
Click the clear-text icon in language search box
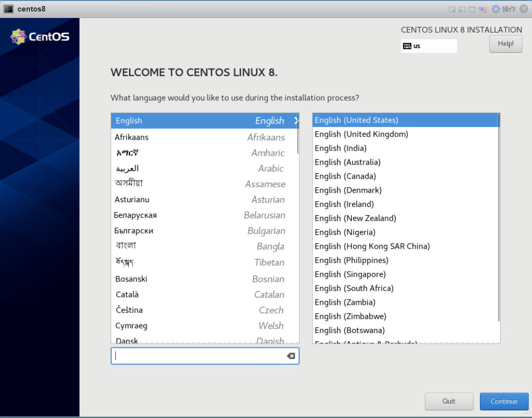[x=291, y=355]
